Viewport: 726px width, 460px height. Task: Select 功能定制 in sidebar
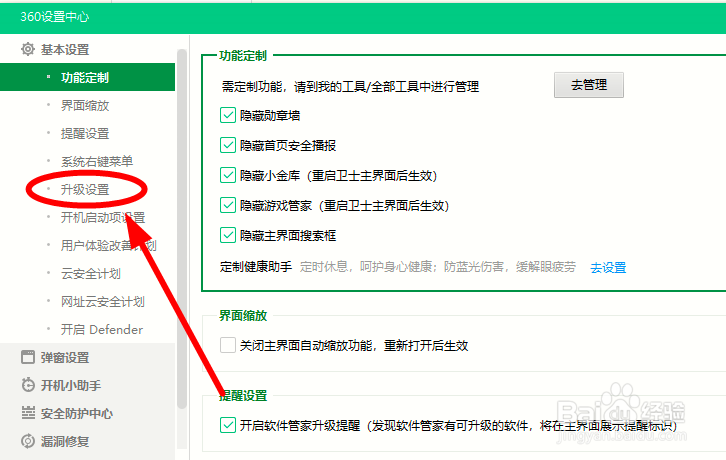click(x=88, y=77)
